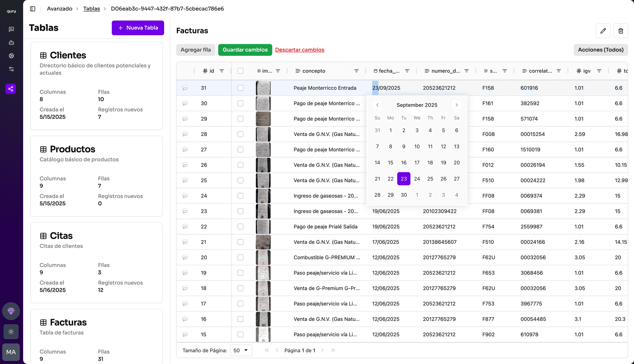Open the Acciones (Todos) dropdown
The height and width of the screenshot is (364, 634).
click(x=601, y=50)
